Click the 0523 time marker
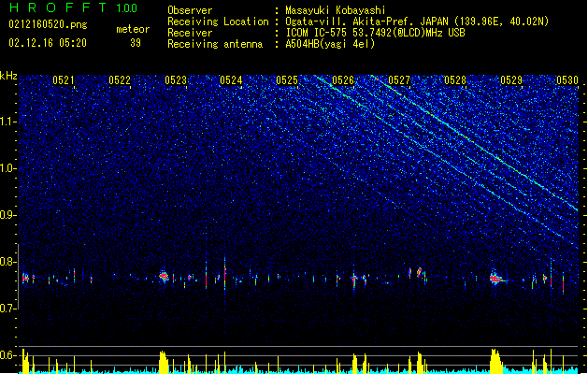Screen dimensions: 588x374 [176, 79]
